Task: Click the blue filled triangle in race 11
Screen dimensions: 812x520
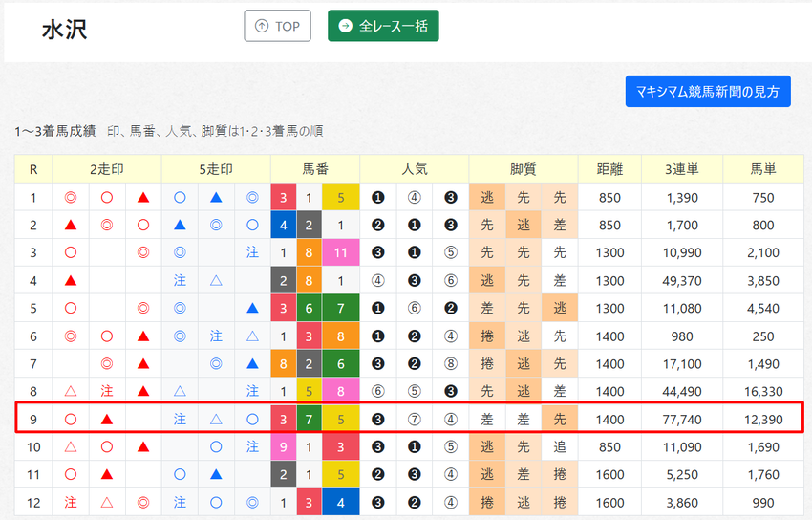Action: click(x=216, y=474)
